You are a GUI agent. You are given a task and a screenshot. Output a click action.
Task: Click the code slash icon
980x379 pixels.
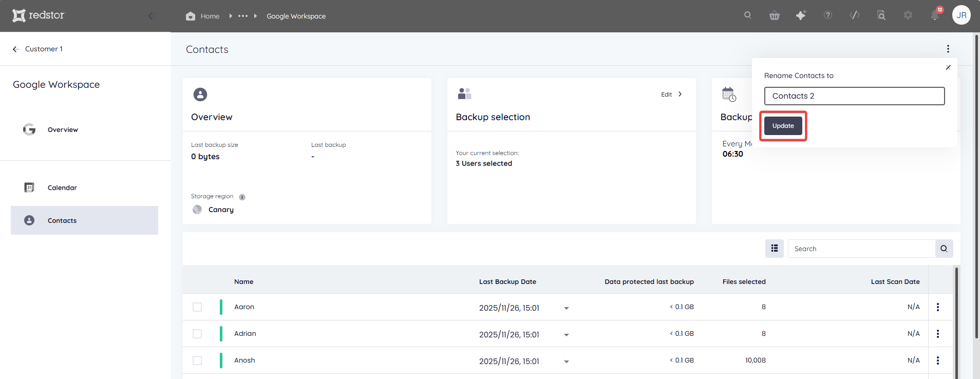coord(855,15)
